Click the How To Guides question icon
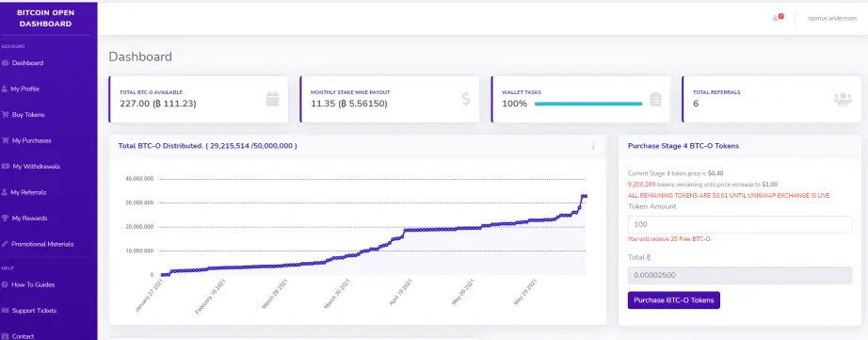Viewport: 868px width, 340px height. point(5,284)
